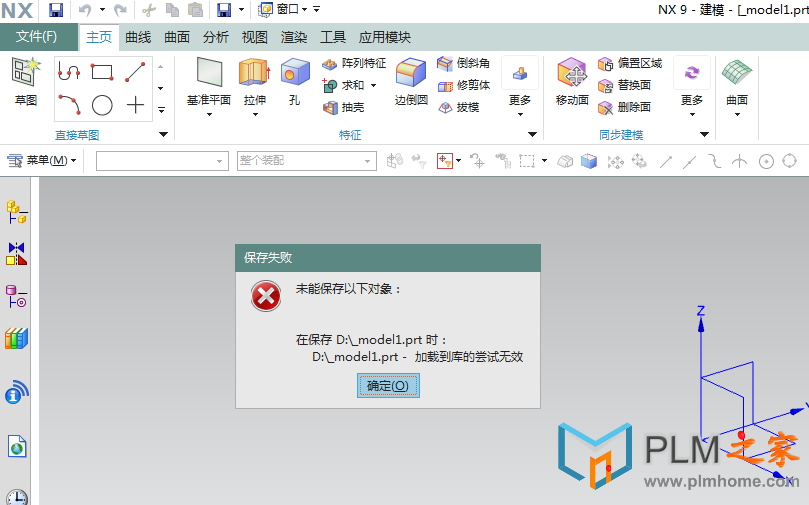
Task: Toggle the snap point selection icon
Action: tap(444, 161)
